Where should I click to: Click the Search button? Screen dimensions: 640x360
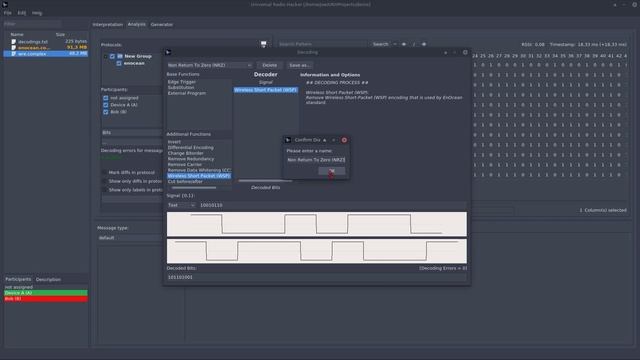[380, 44]
